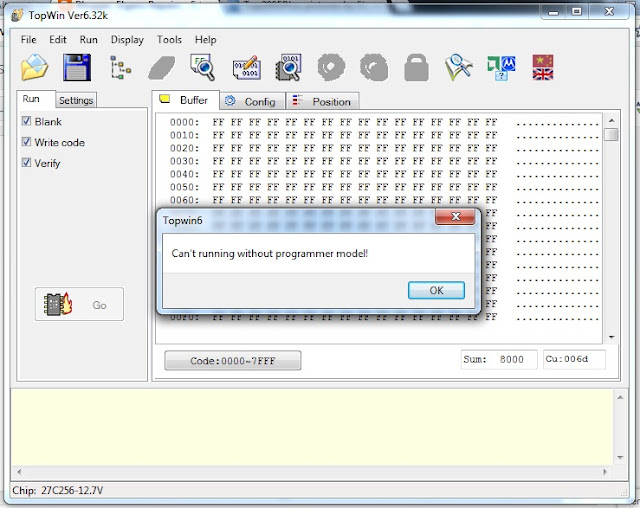Click the TopWin title bar app icon
This screenshot has width=640, height=508.
click(x=17, y=16)
